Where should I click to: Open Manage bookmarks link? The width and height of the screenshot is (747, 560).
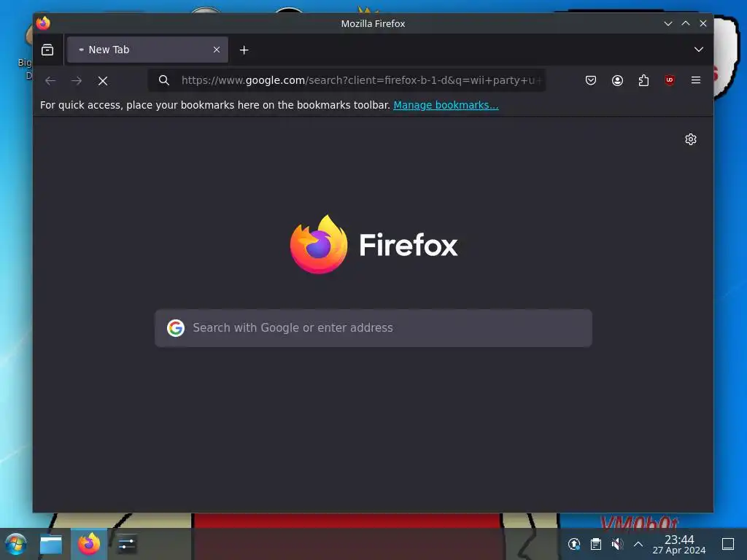tap(446, 105)
